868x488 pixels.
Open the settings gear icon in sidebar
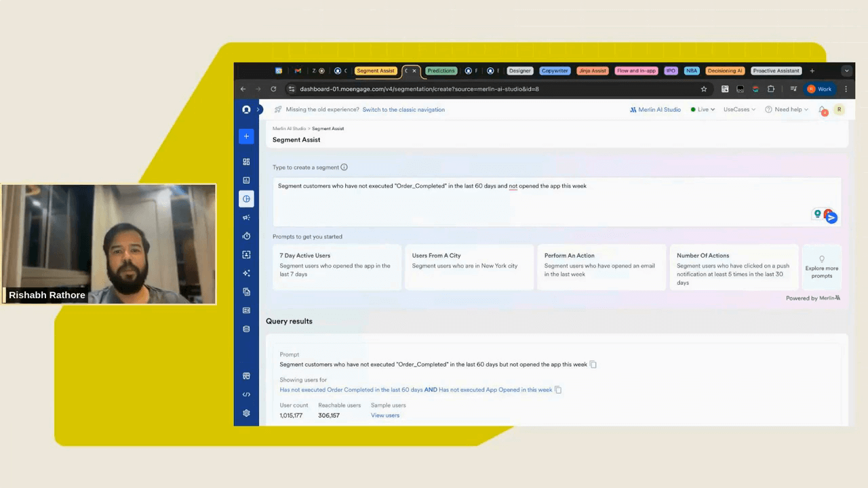click(x=246, y=413)
